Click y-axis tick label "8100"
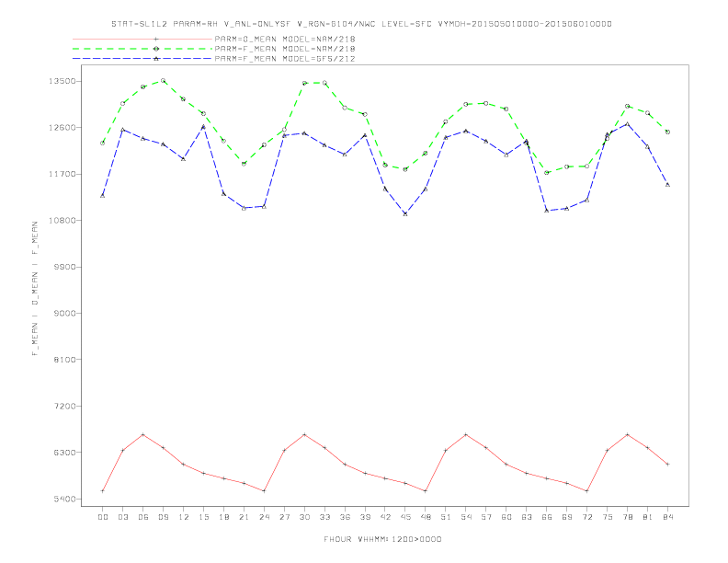The width and height of the screenshot is (728, 563). tap(64, 360)
